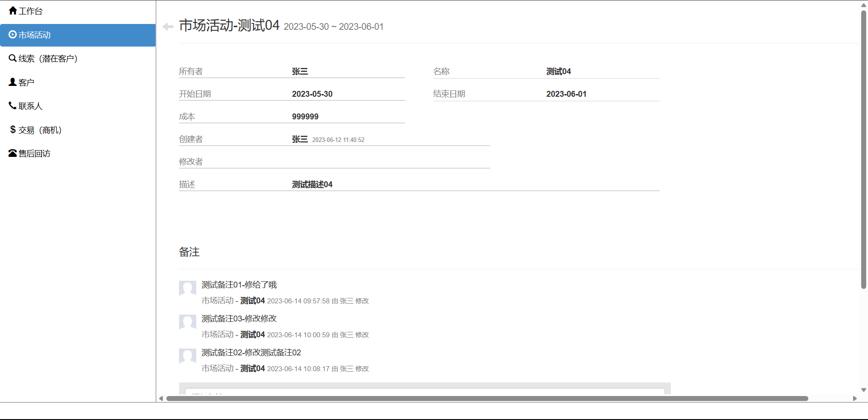Click the dollar icon beside 交易
This screenshot has width=868, height=420.
13,129
